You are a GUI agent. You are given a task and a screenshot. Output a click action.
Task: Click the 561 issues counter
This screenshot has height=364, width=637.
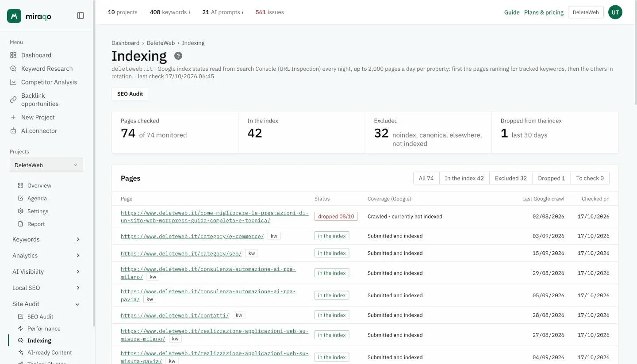[x=270, y=12]
